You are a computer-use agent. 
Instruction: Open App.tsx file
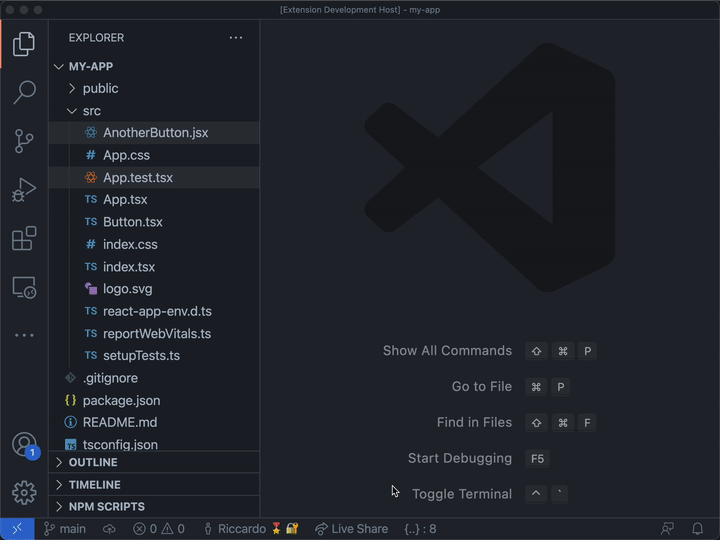[x=154, y=200]
